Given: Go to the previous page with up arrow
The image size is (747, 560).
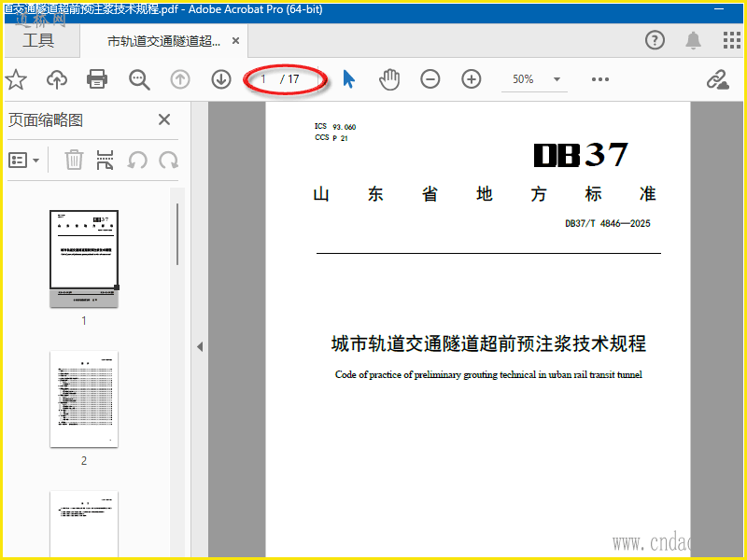Looking at the screenshot, I should click(x=180, y=79).
